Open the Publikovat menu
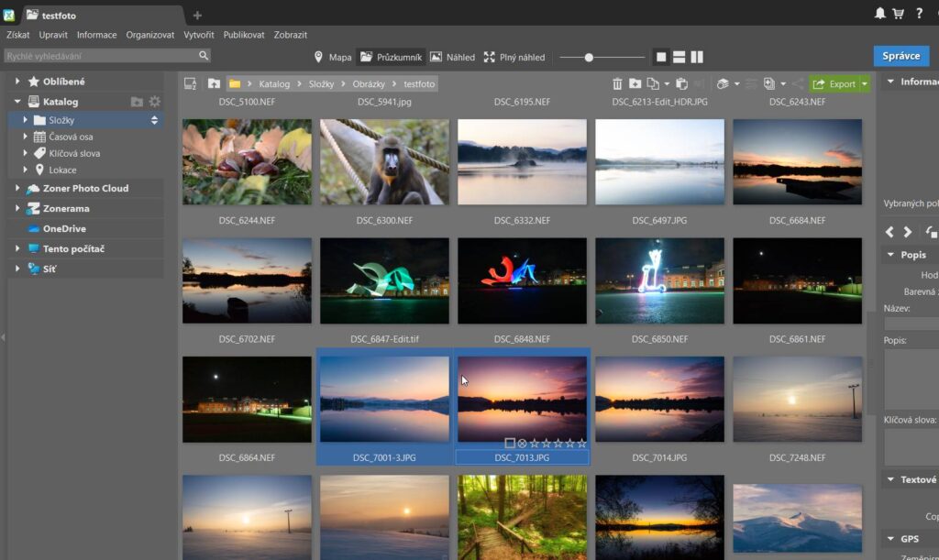 (244, 35)
